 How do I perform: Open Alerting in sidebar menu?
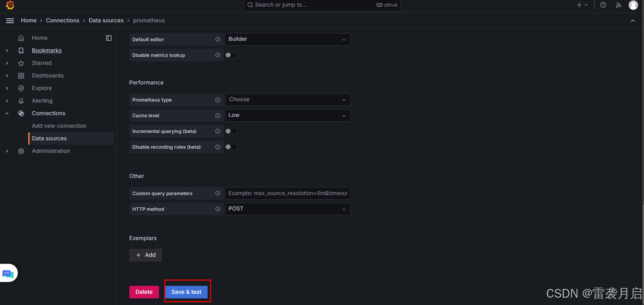pyautogui.click(x=42, y=101)
